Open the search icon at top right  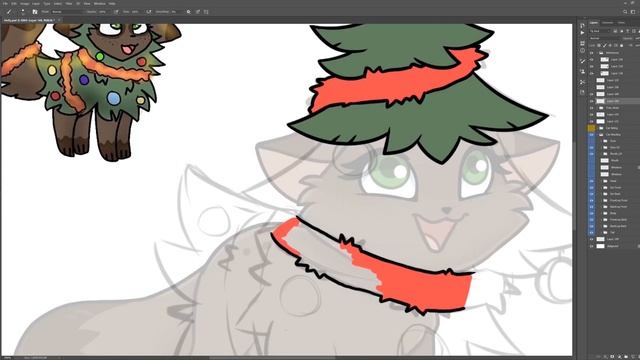(625, 12)
